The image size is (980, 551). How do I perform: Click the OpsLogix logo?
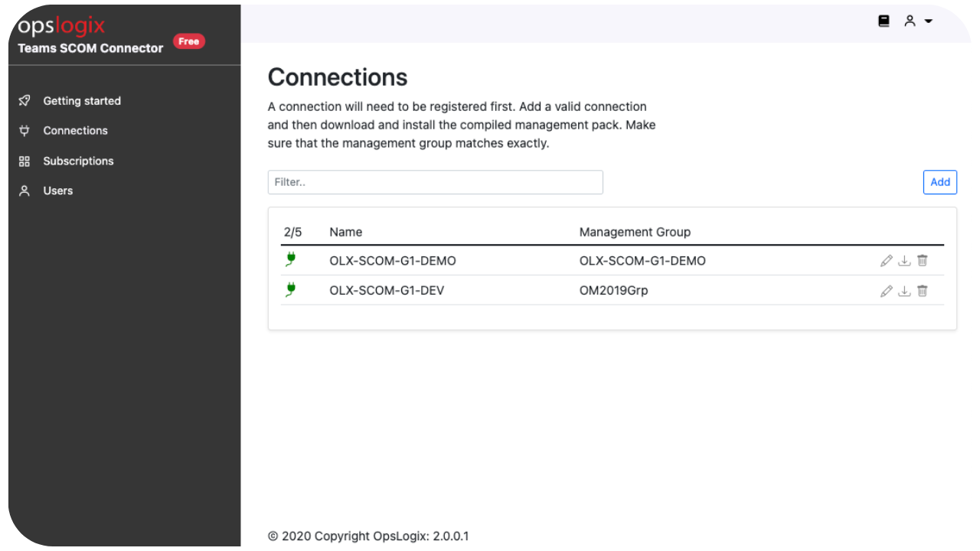(x=60, y=25)
